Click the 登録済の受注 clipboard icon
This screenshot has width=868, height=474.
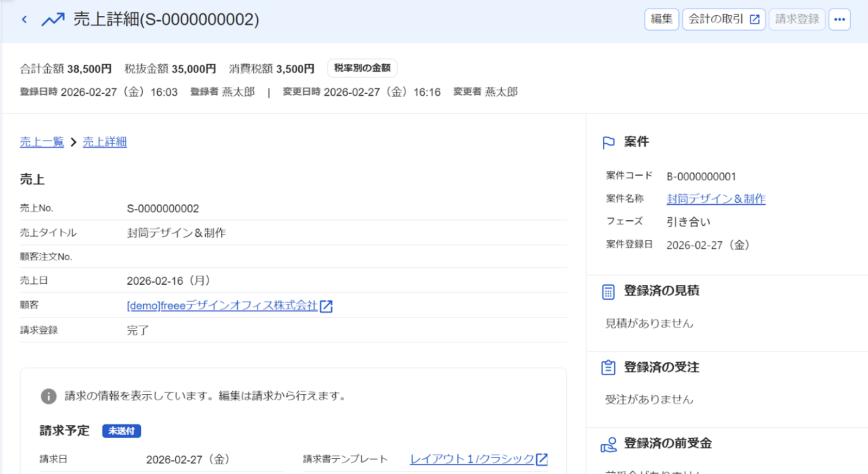[x=609, y=368]
